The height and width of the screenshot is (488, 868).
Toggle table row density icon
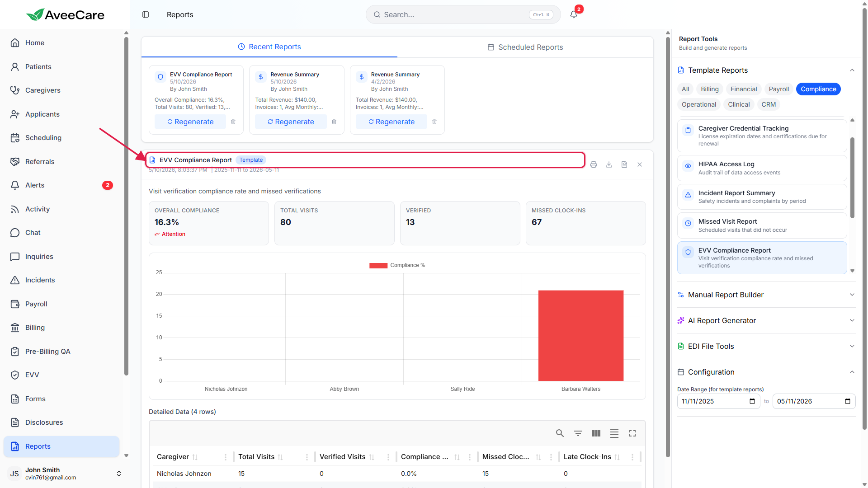[x=614, y=433]
